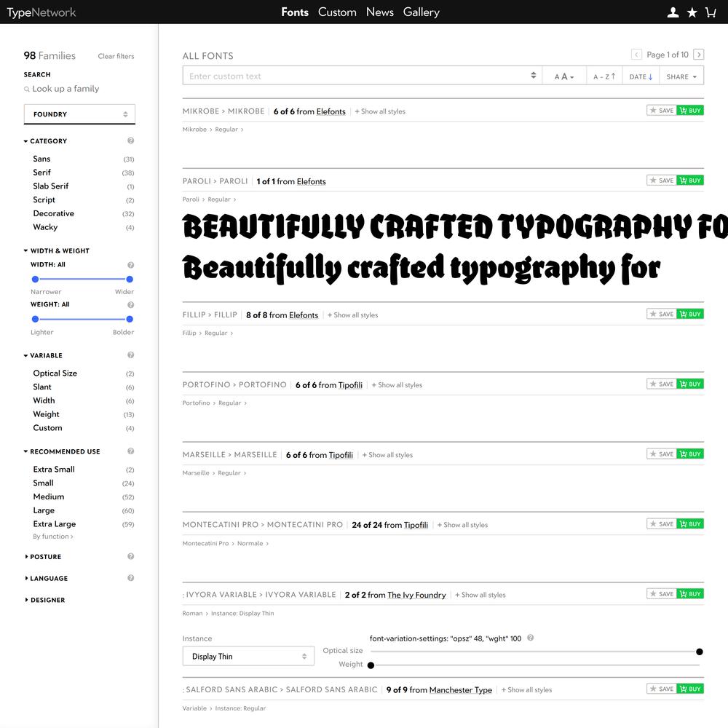Buy the Portofino family
The height and width of the screenshot is (728, 728).
click(690, 384)
